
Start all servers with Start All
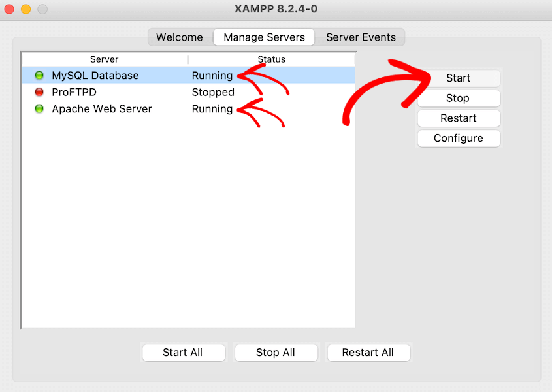pos(184,352)
